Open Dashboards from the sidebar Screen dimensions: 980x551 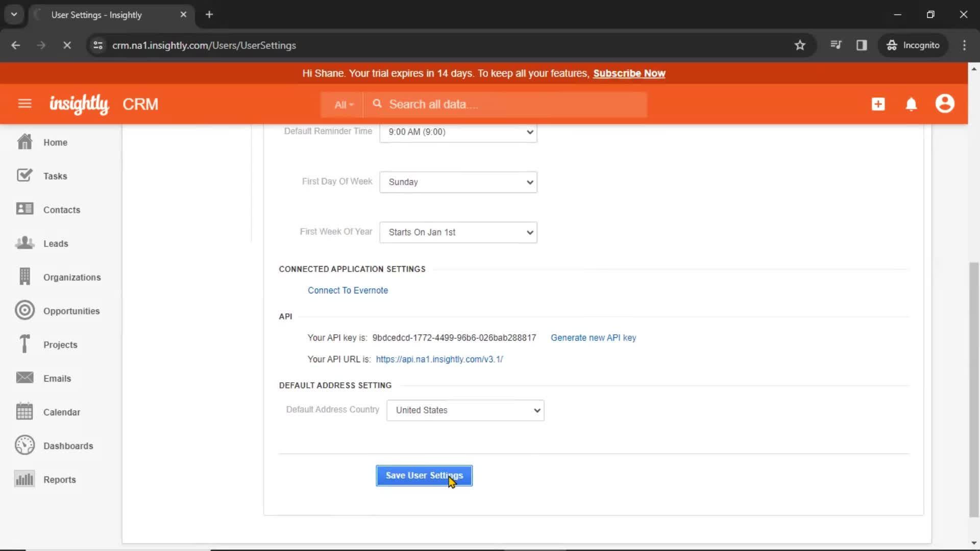pyautogui.click(x=68, y=445)
